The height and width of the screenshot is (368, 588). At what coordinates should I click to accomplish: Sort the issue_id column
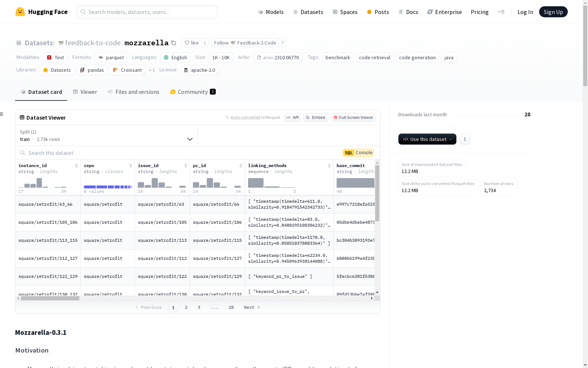(x=186, y=166)
